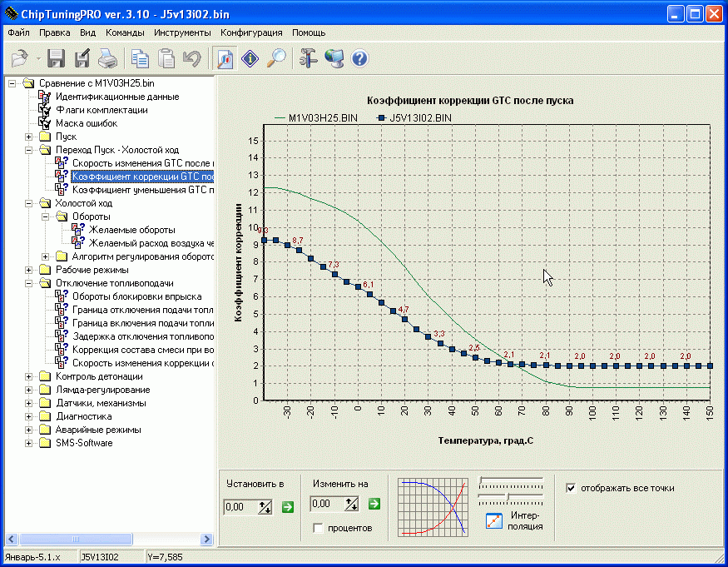Open search with the magnifying glass icon
728x567 pixels.
(x=277, y=58)
